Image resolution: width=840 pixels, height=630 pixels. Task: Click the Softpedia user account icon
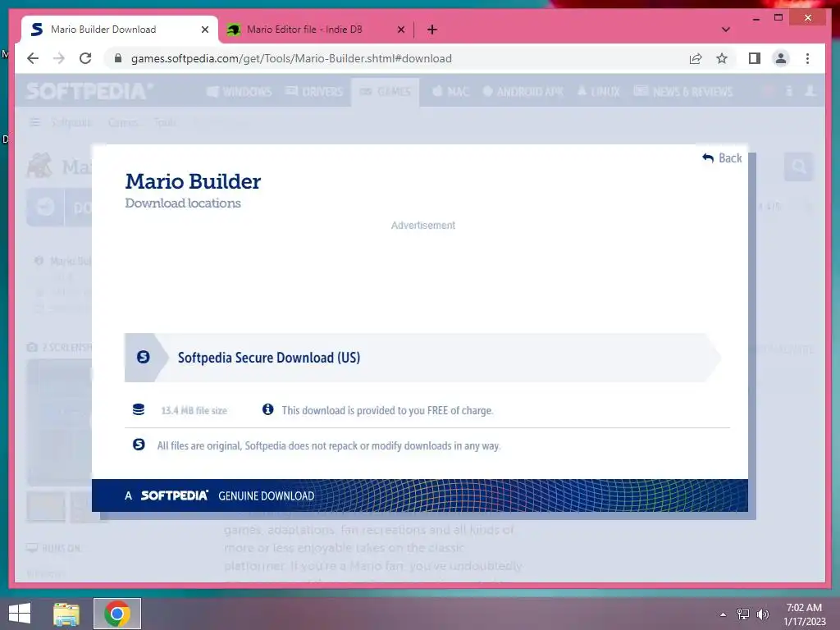tap(810, 91)
